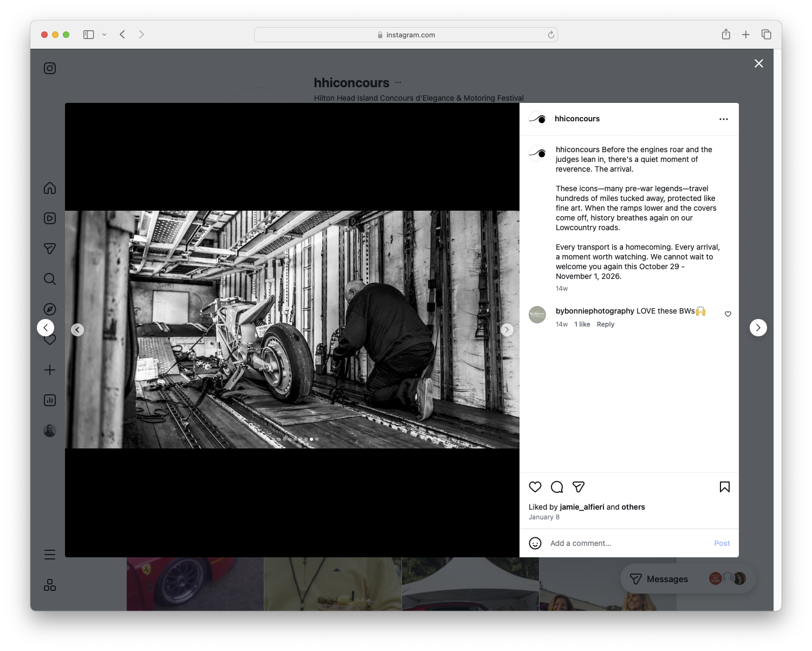Open the hhiconcours profile link

pyautogui.click(x=577, y=119)
